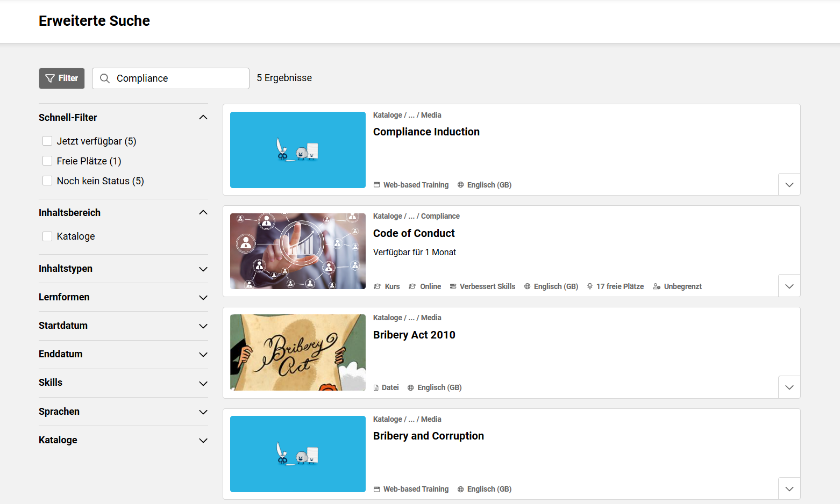Click the magnifier icon in search field

pyautogui.click(x=105, y=78)
